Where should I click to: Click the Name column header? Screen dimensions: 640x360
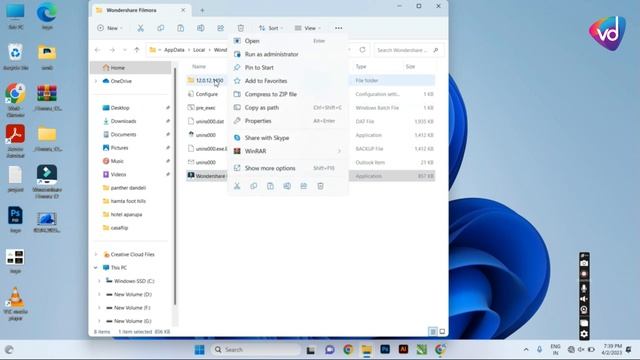[199, 67]
